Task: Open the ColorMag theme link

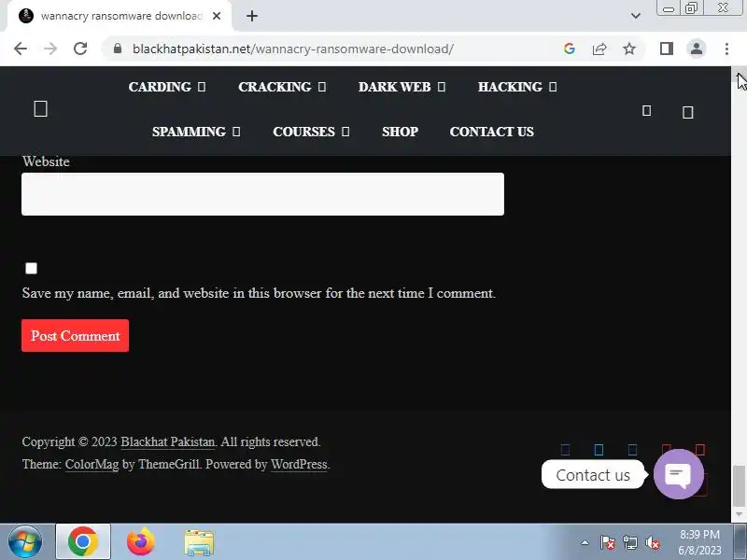Action: pyautogui.click(x=92, y=464)
